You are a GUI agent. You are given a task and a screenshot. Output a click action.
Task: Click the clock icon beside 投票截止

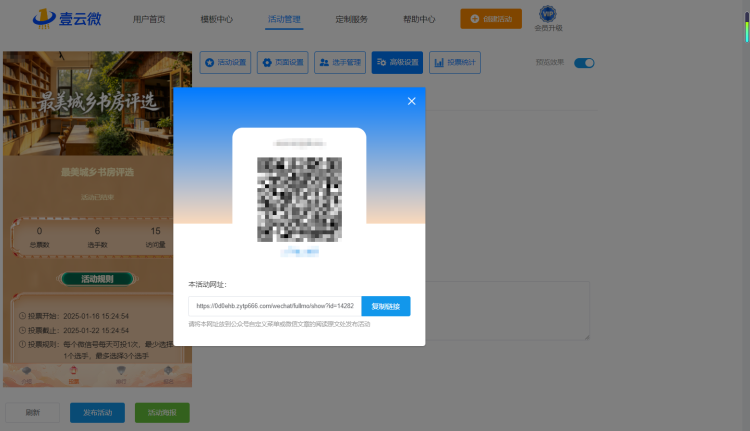[x=22, y=330]
